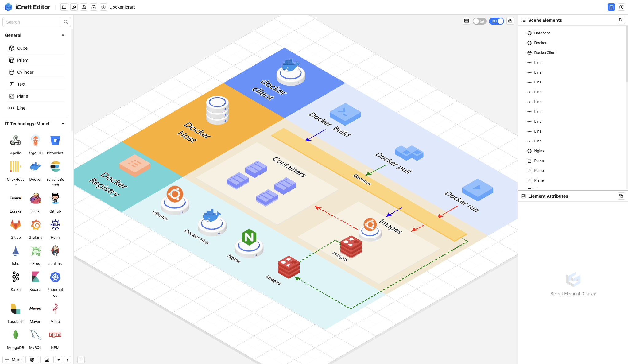Open the bottom dropdown arrow beside image button
This screenshot has height=364, width=628.
[58, 360]
